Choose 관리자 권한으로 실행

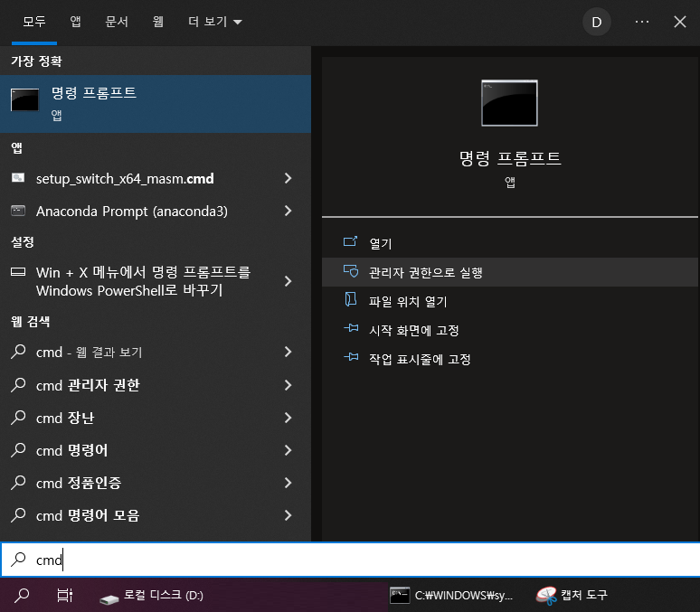point(510,272)
